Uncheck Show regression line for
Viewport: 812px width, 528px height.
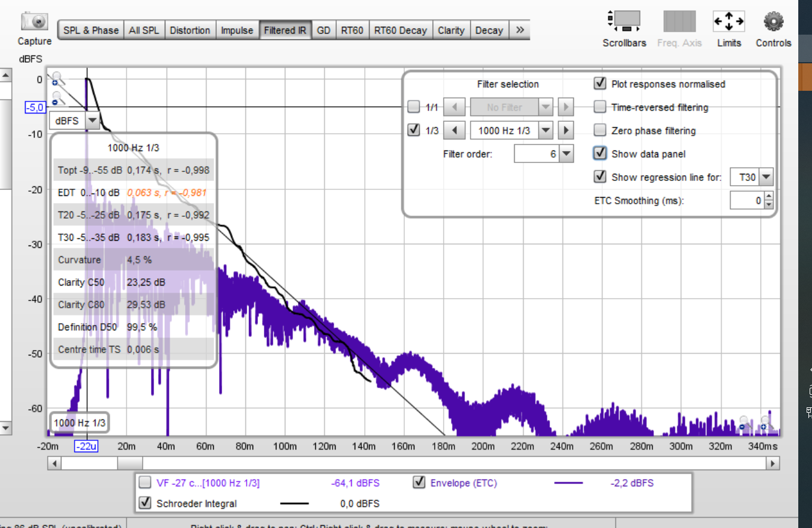point(600,177)
